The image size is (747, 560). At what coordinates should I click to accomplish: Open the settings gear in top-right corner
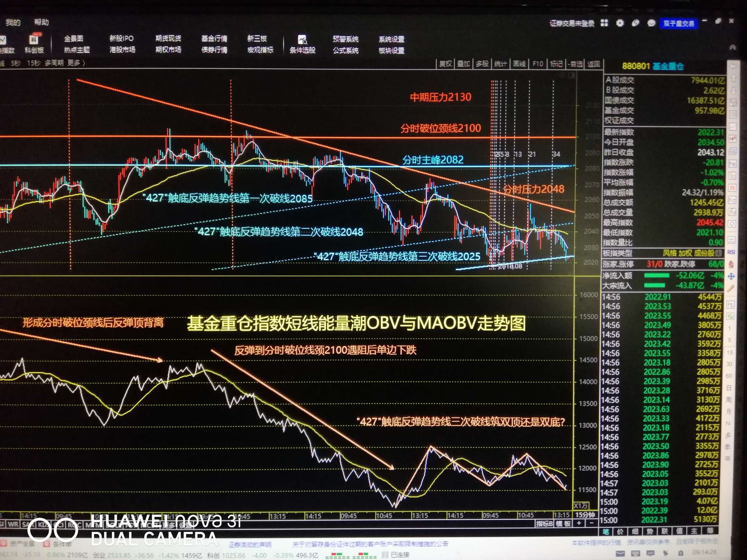pyautogui.click(x=620, y=23)
